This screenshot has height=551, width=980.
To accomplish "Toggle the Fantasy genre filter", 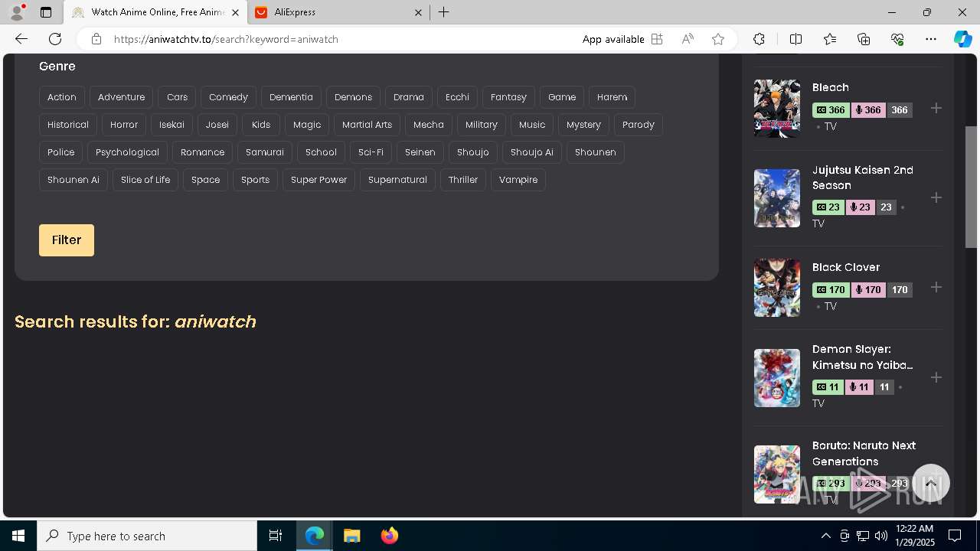I will (508, 97).
